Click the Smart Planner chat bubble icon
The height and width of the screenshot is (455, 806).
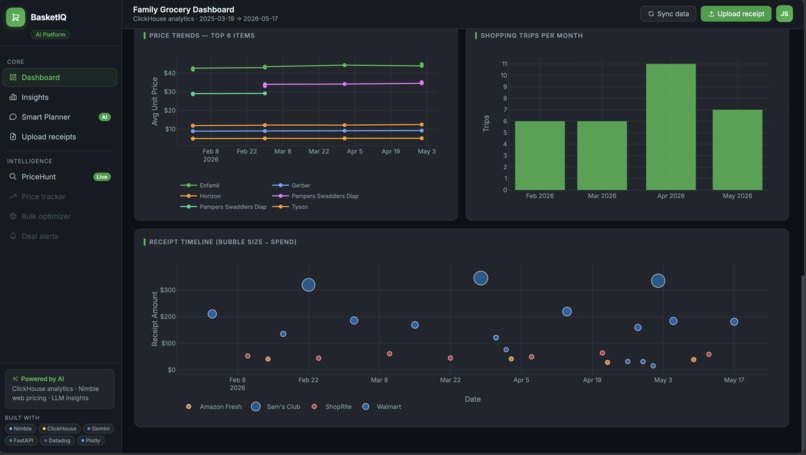[x=13, y=117]
